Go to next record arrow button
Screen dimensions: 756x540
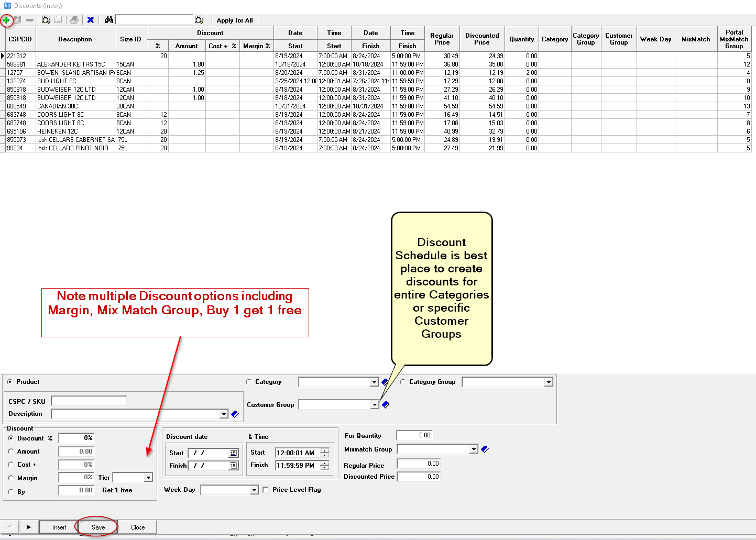click(x=29, y=527)
